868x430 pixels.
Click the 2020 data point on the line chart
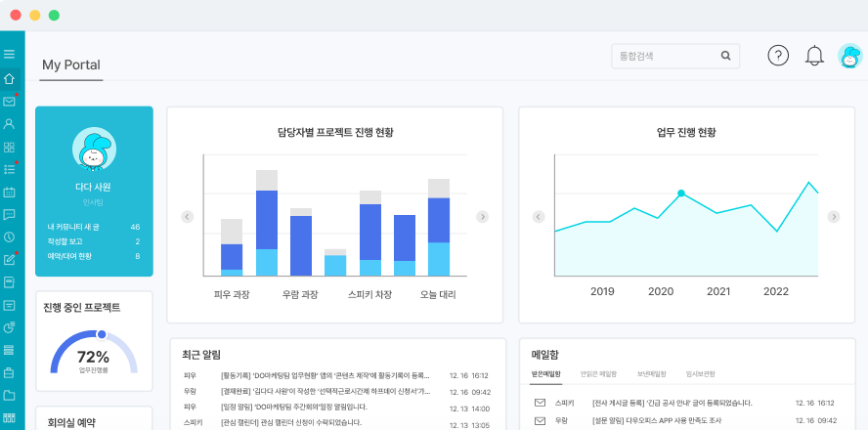pos(681,193)
